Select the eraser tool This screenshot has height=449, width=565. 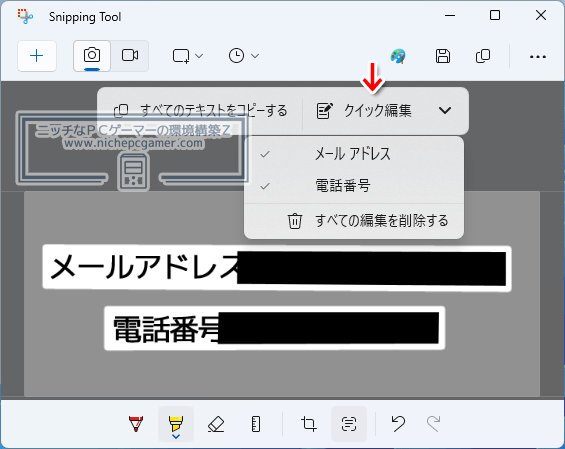(216, 424)
